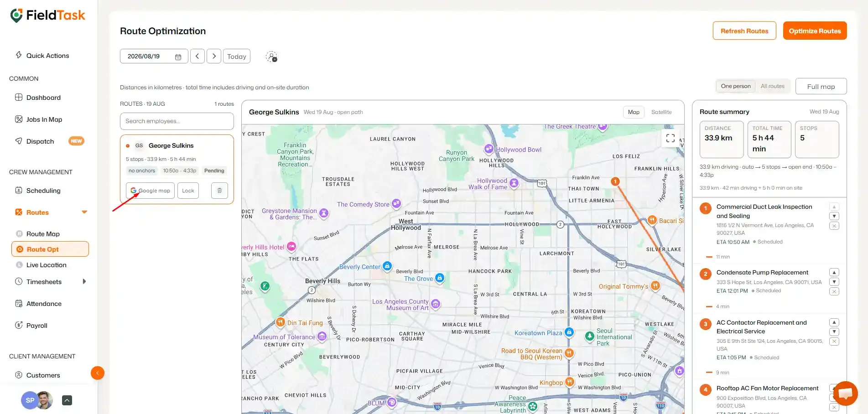Switch to One person view
This screenshot has width=868, height=414.
pos(735,86)
